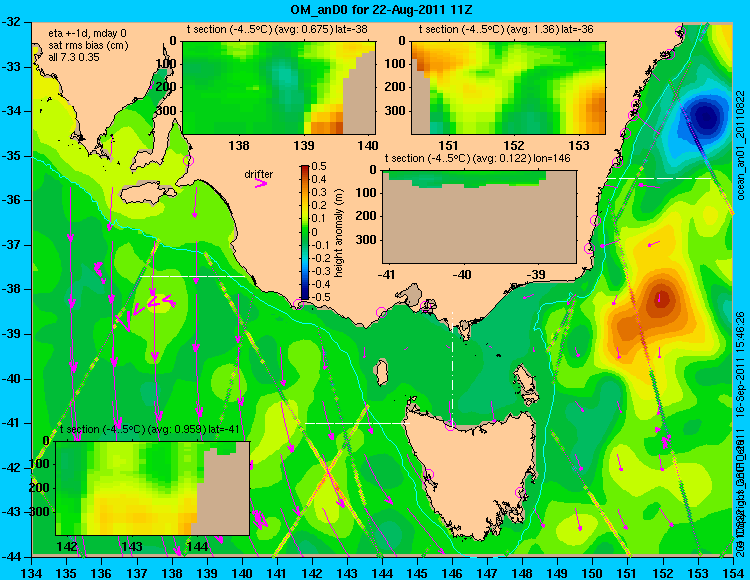Click the inset title with avg: 0.675
Viewport: 750px width, 580px height.
[277, 29]
